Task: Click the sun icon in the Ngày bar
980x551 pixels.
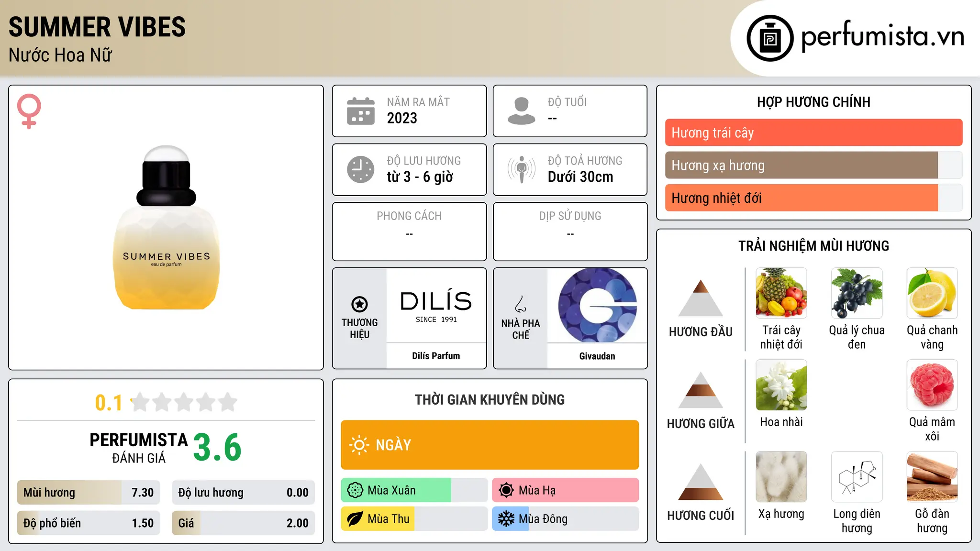Action: (x=359, y=445)
